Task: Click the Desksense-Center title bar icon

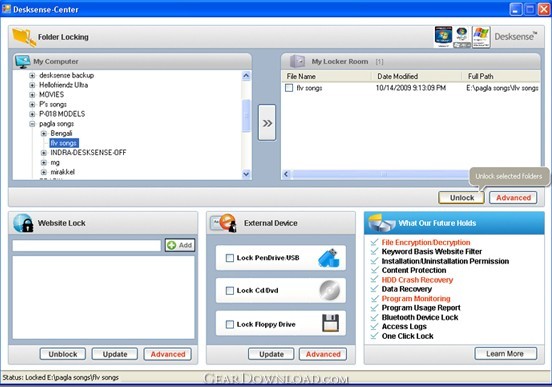Action: pyautogui.click(x=6, y=8)
